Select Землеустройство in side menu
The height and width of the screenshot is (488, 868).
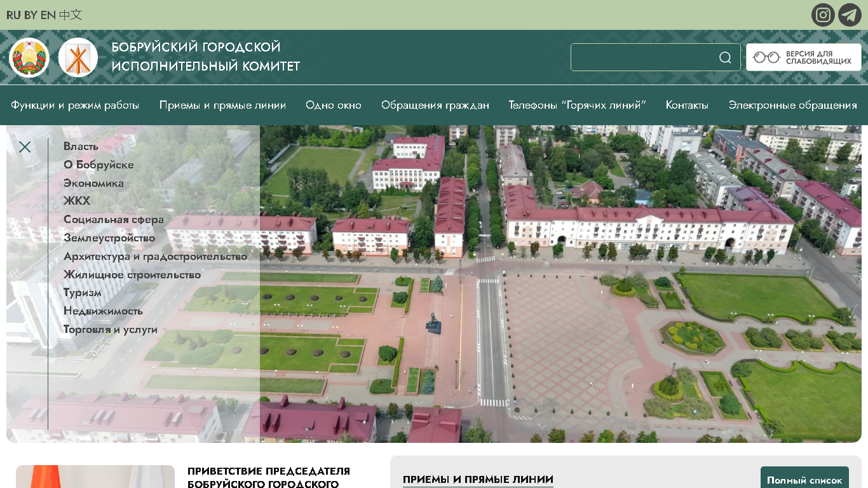(x=109, y=238)
